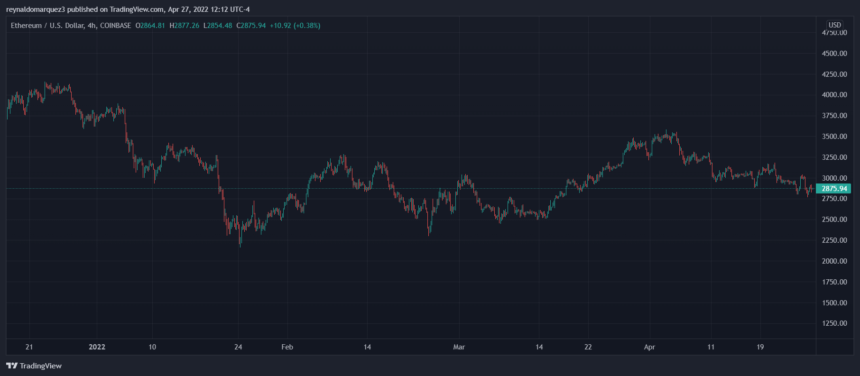
Task: Click the 22 date label on time axis
Action: pos(589,347)
